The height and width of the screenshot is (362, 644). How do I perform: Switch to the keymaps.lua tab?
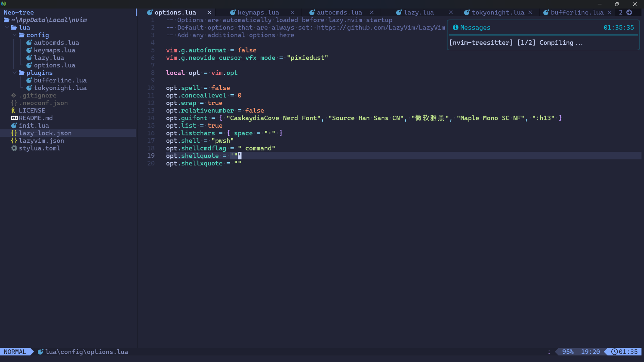click(x=258, y=13)
